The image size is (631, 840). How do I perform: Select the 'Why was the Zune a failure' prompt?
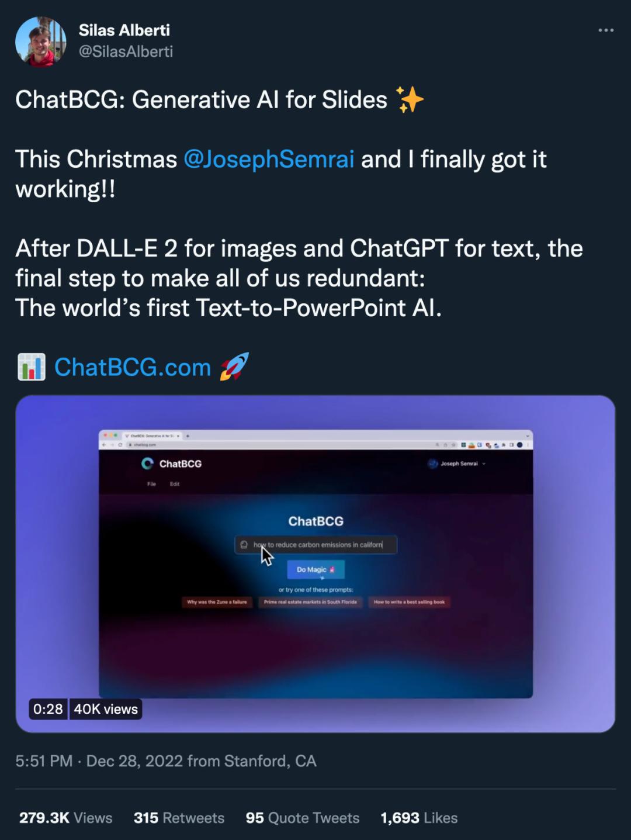point(217,602)
